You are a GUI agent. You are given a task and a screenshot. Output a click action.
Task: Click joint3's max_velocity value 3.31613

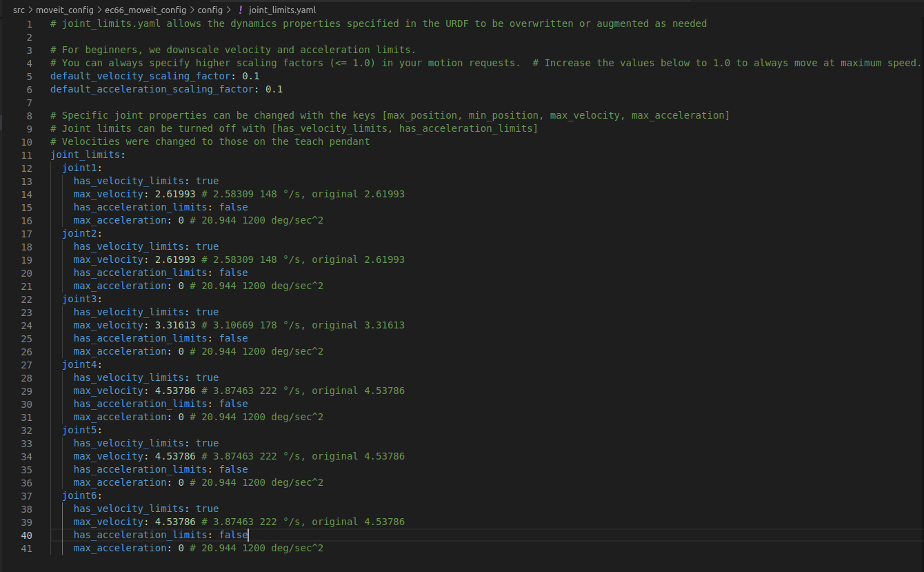[175, 326]
